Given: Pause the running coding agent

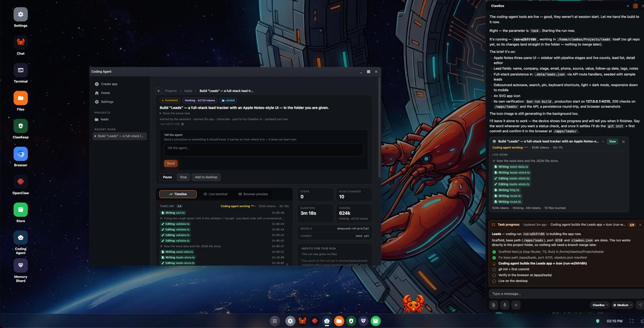Looking at the screenshot, I should pos(168,177).
